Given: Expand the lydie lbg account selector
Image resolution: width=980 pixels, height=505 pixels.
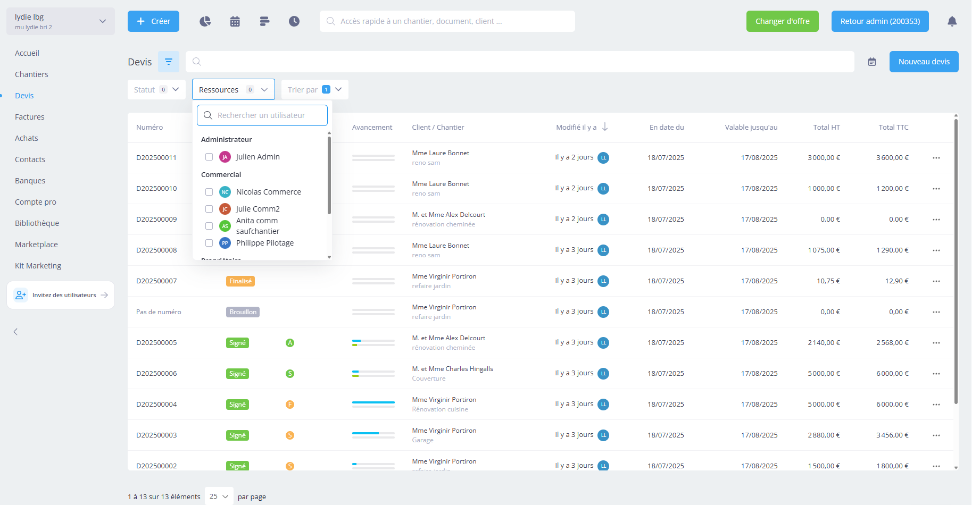Looking at the screenshot, I should click(61, 21).
